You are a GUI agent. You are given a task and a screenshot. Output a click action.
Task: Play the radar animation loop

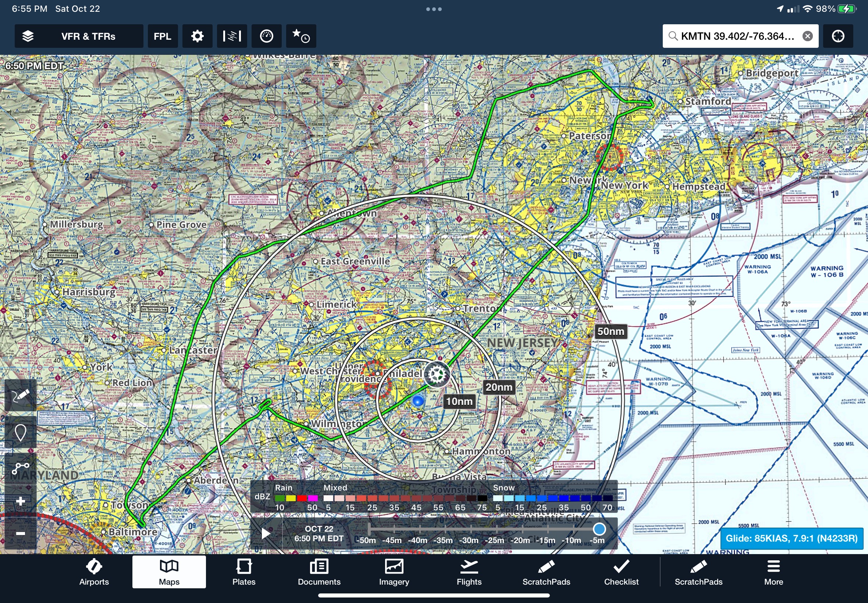(x=266, y=533)
